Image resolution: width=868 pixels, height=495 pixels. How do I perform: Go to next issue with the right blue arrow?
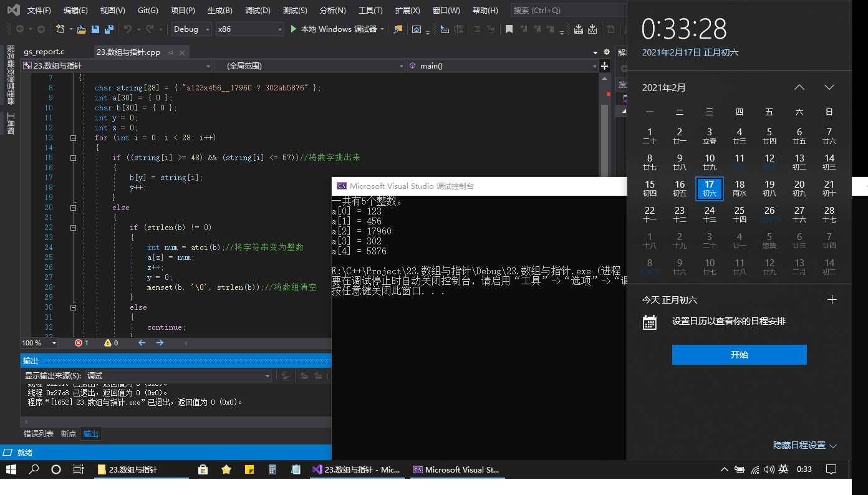coord(160,343)
